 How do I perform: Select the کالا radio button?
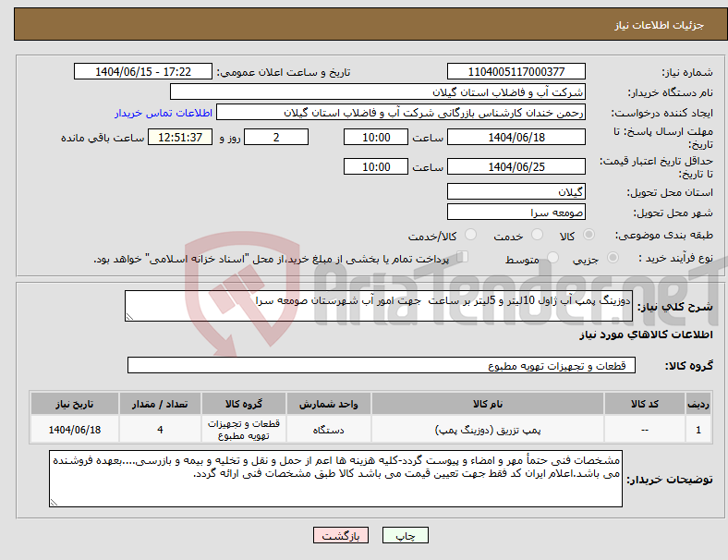tap(588, 235)
